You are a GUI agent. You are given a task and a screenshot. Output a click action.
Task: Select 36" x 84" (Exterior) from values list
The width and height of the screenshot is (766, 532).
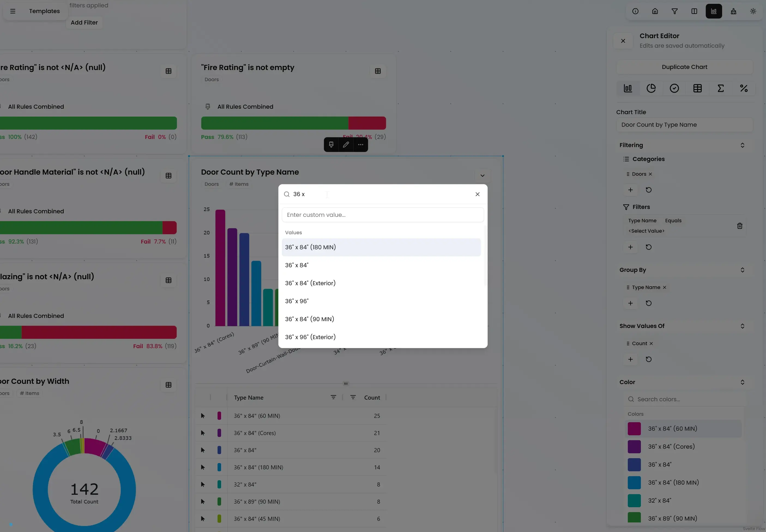310,283
